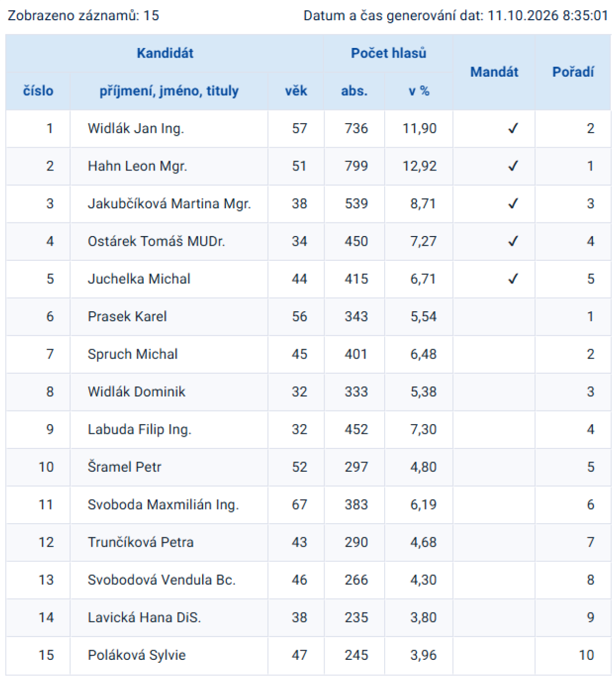Click the "Mandát" column header
The height and width of the screenshot is (682, 616).
(x=494, y=72)
